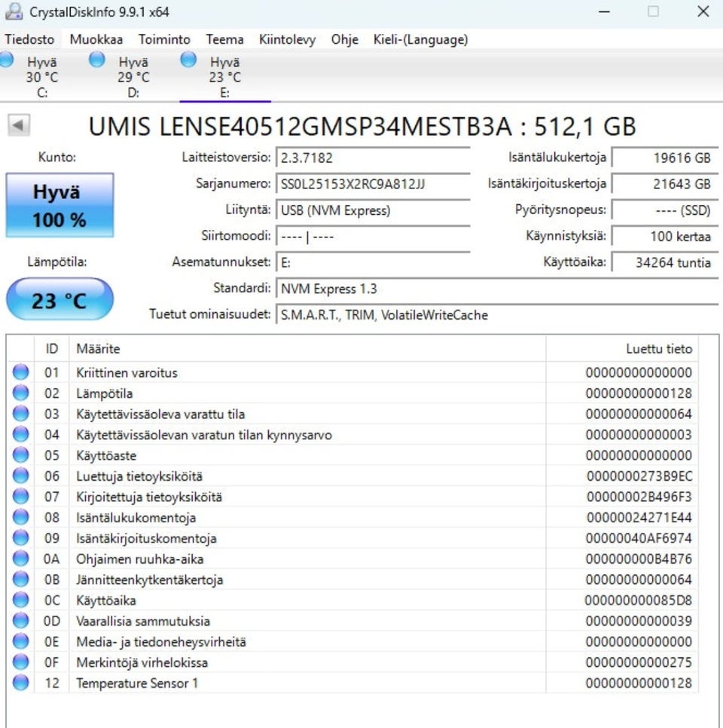Minimize the CrystalDiskInfo window

tap(604, 11)
